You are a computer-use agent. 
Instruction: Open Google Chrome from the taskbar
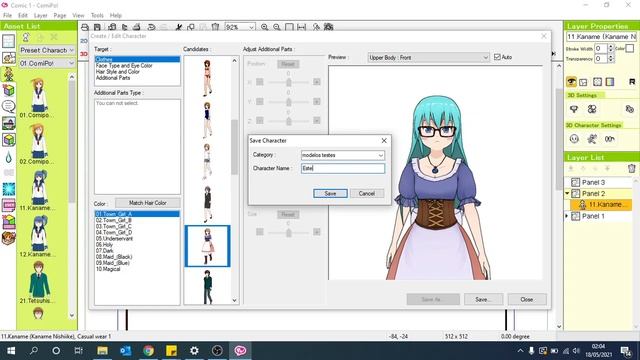pyautogui.click(x=149, y=351)
